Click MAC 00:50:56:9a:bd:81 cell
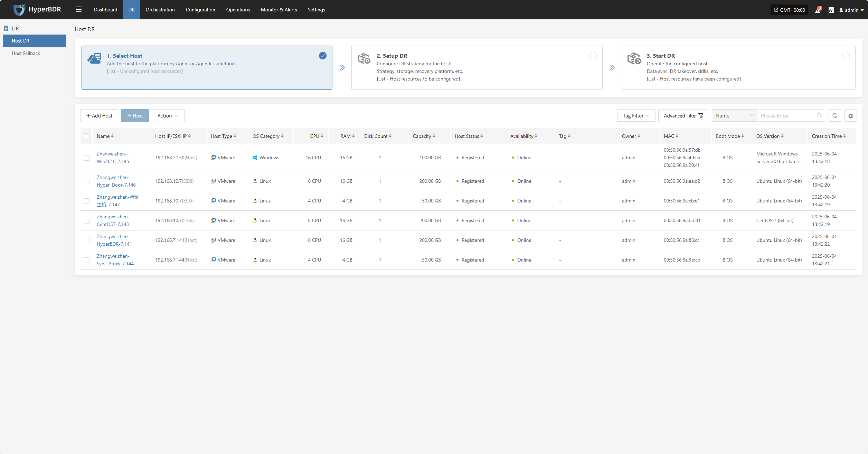868x454 pixels. (682, 220)
